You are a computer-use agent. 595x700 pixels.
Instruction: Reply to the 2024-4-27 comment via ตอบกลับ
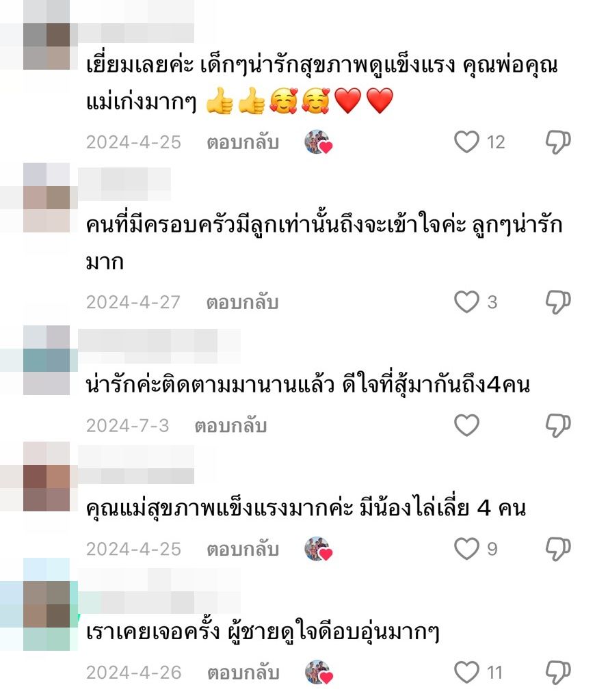coord(243,302)
